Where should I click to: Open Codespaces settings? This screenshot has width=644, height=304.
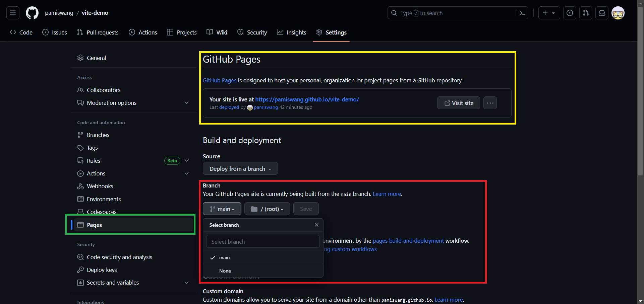click(133, 212)
